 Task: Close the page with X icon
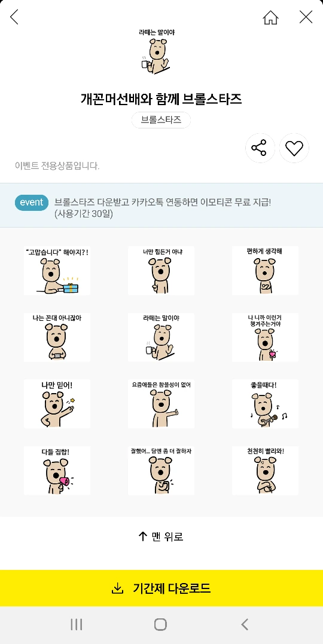pos(306,17)
